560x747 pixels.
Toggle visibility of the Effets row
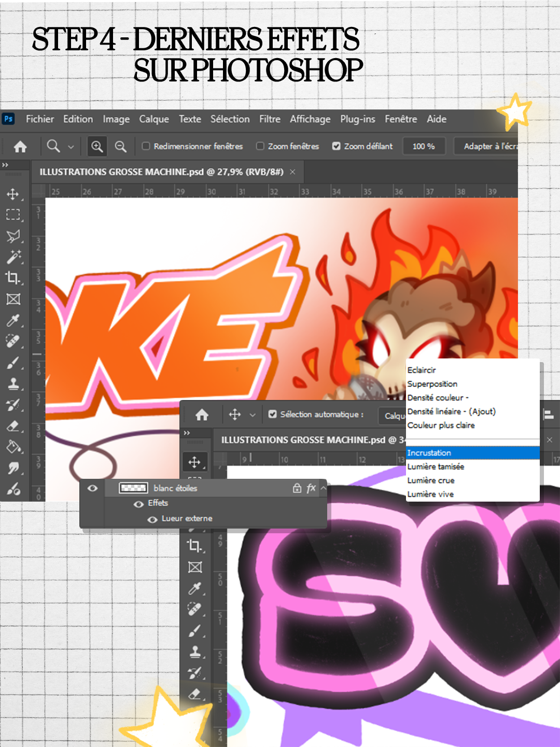(138, 504)
